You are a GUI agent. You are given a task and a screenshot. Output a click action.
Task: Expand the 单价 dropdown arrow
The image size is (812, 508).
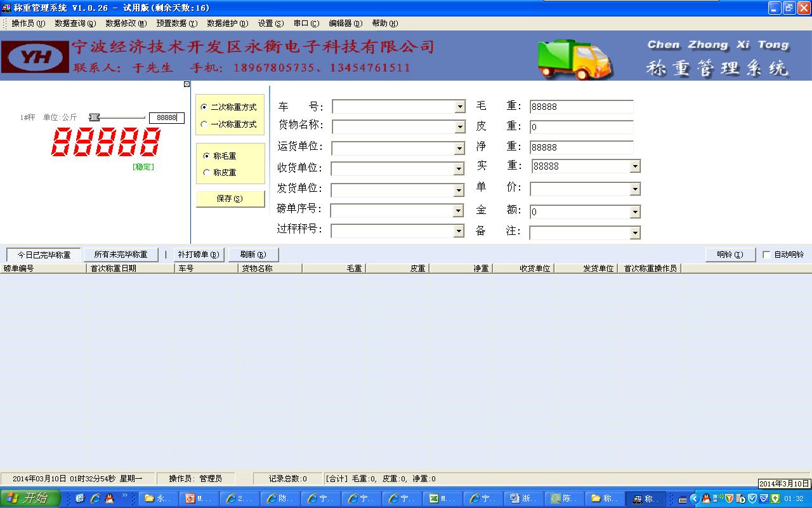pyautogui.click(x=635, y=189)
